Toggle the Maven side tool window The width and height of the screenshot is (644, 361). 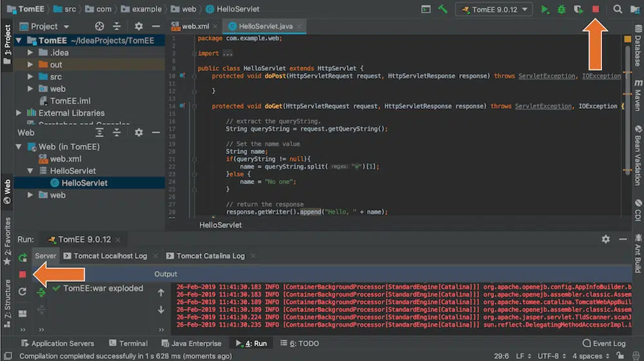point(637,95)
